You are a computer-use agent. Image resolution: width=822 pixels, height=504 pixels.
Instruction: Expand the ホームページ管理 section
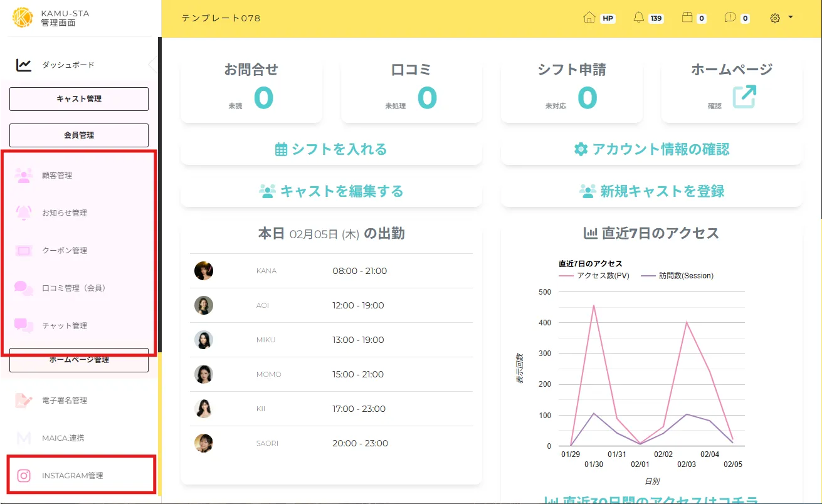79,360
